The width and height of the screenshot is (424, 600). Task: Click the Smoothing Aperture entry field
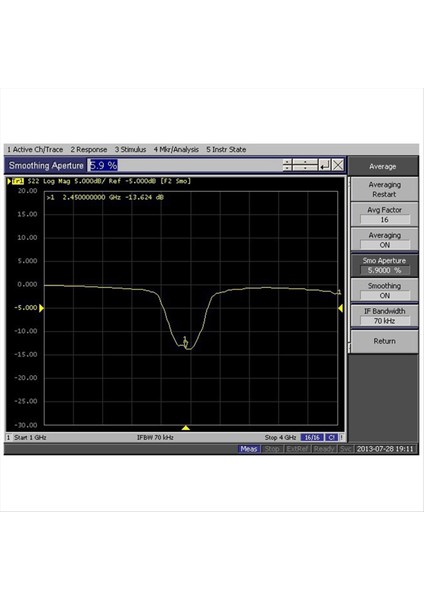(185, 165)
